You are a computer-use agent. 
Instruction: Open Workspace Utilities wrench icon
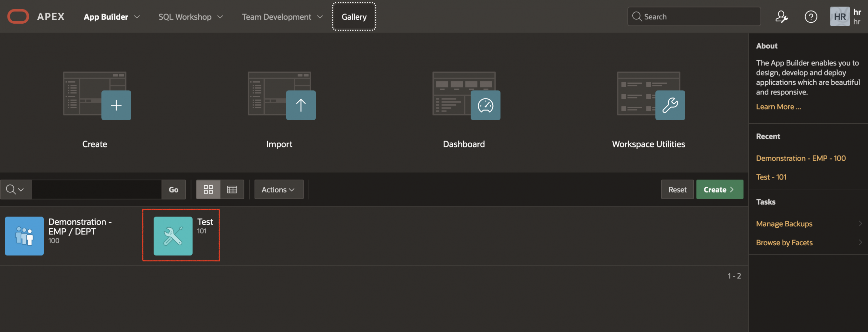670,105
